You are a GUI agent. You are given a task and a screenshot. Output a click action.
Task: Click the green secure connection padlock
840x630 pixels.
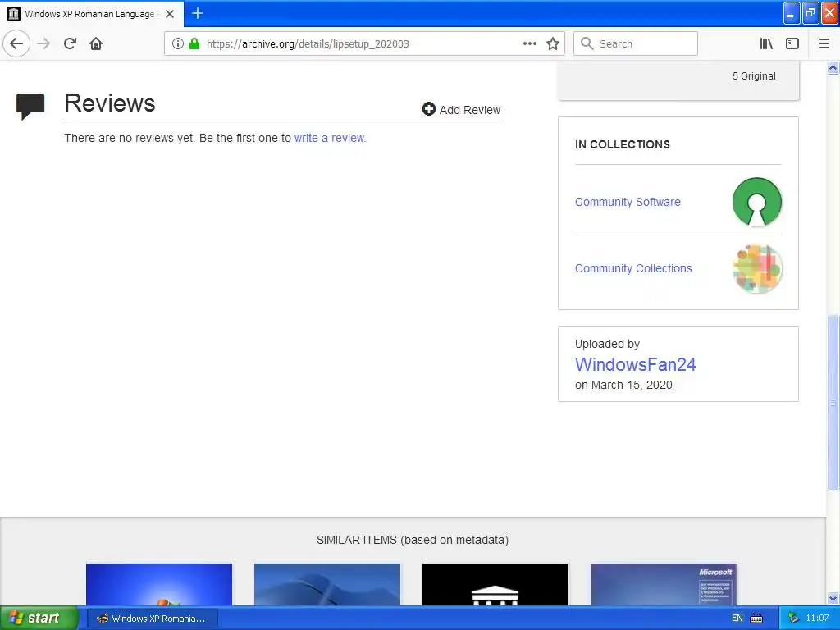pyautogui.click(x=194, y=43)
